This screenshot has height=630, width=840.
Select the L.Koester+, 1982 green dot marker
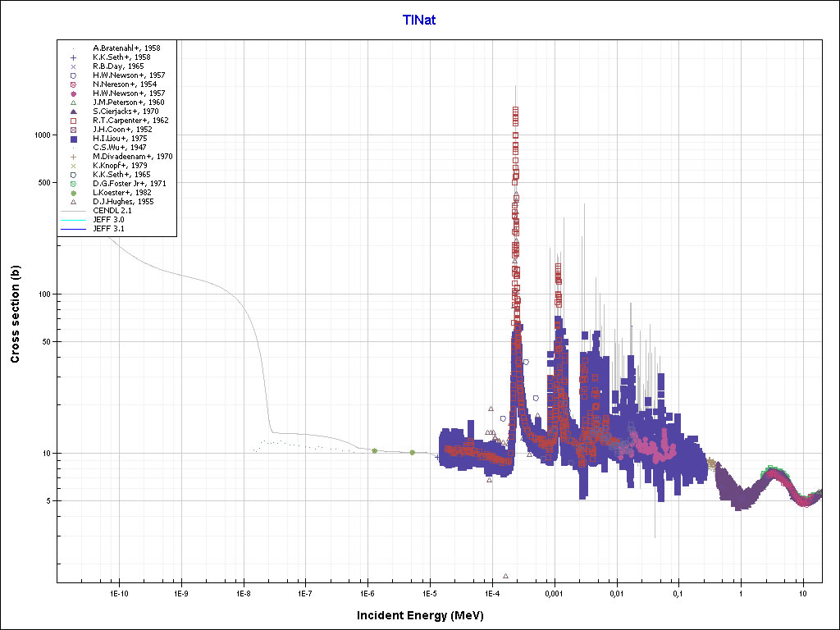pos(74,192)
